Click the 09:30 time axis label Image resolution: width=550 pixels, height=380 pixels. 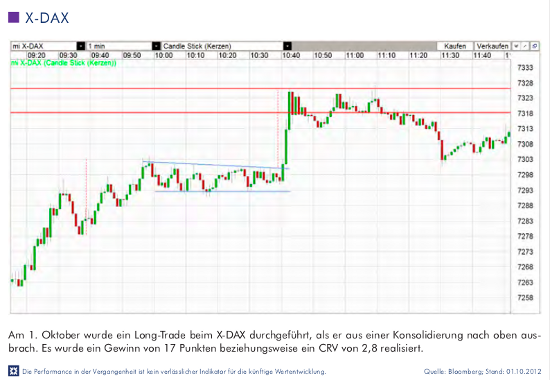(x=68, y=55)
